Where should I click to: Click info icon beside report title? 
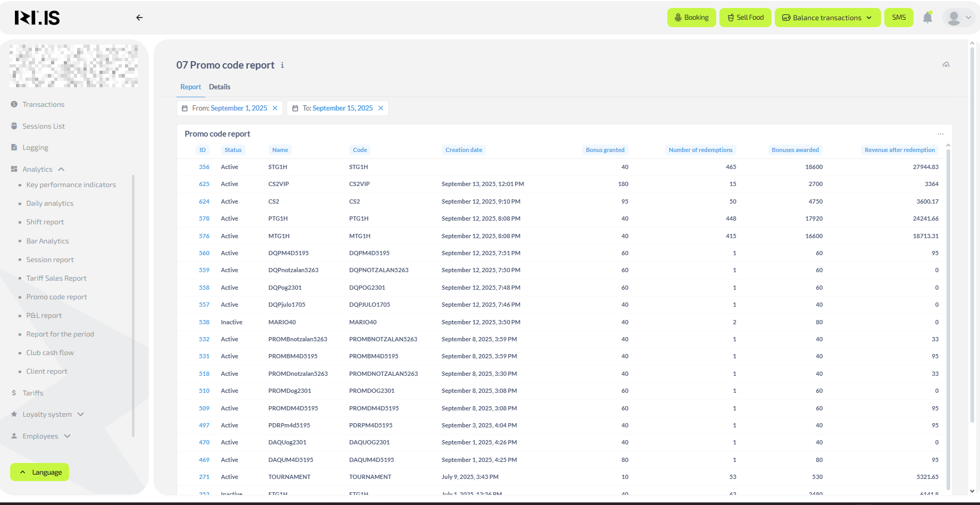(282, 65)
